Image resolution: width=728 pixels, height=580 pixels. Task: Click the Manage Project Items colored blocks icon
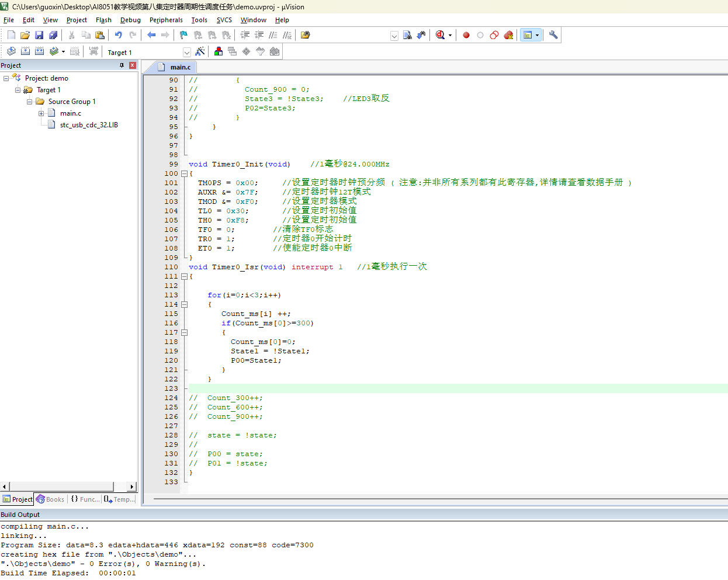(219, 51)
